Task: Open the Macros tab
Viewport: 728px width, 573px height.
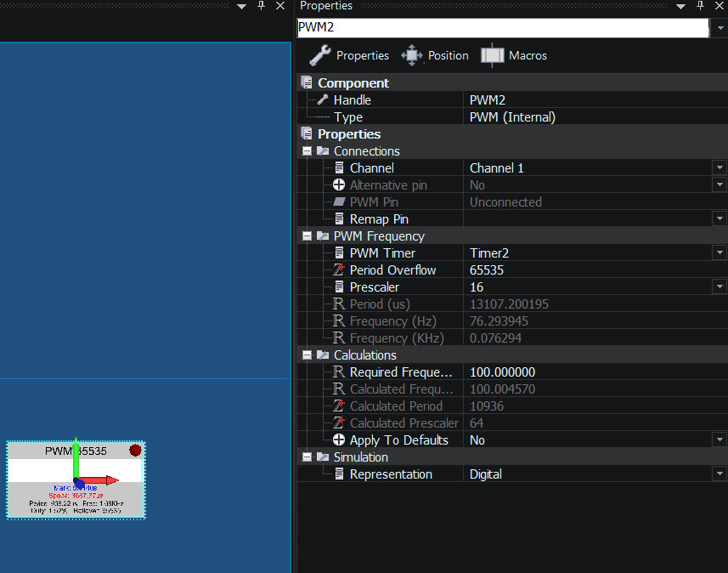Action: tap(514, 56)
